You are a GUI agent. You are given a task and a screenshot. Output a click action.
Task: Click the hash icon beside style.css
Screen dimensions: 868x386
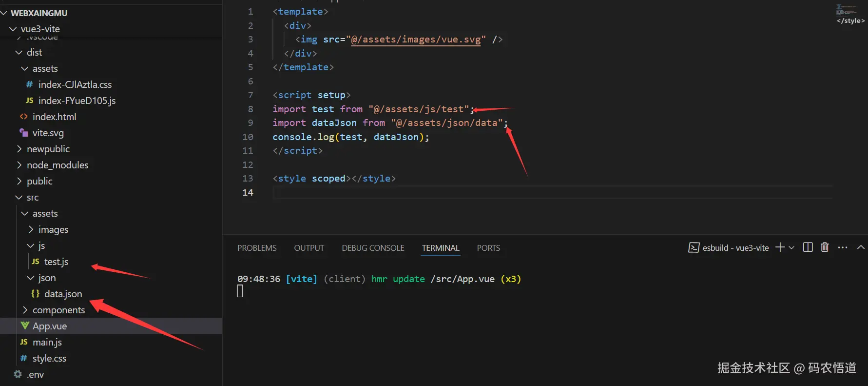23,358
